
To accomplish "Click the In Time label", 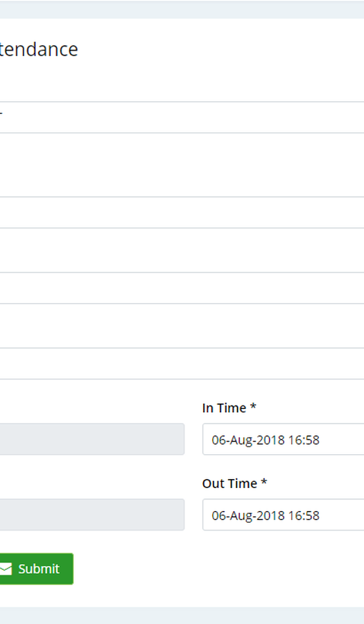I will [225, 408].
